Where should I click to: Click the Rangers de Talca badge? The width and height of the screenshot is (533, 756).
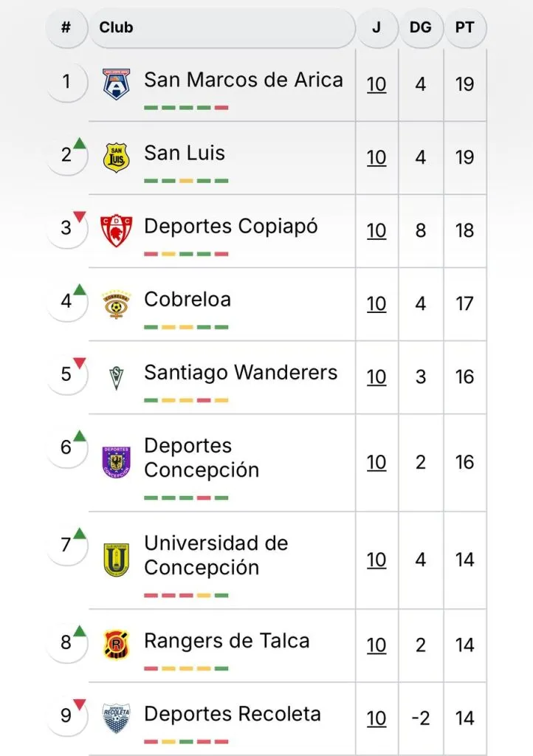117,645
